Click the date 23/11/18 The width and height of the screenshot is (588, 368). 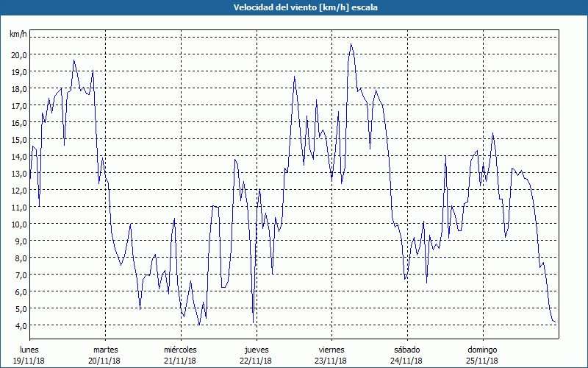tap(331, 361)
